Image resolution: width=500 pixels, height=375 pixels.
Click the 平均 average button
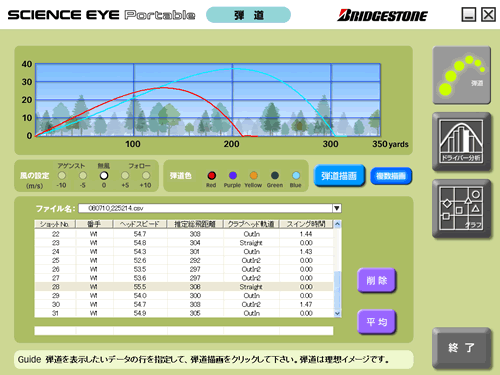pos(377,322)
